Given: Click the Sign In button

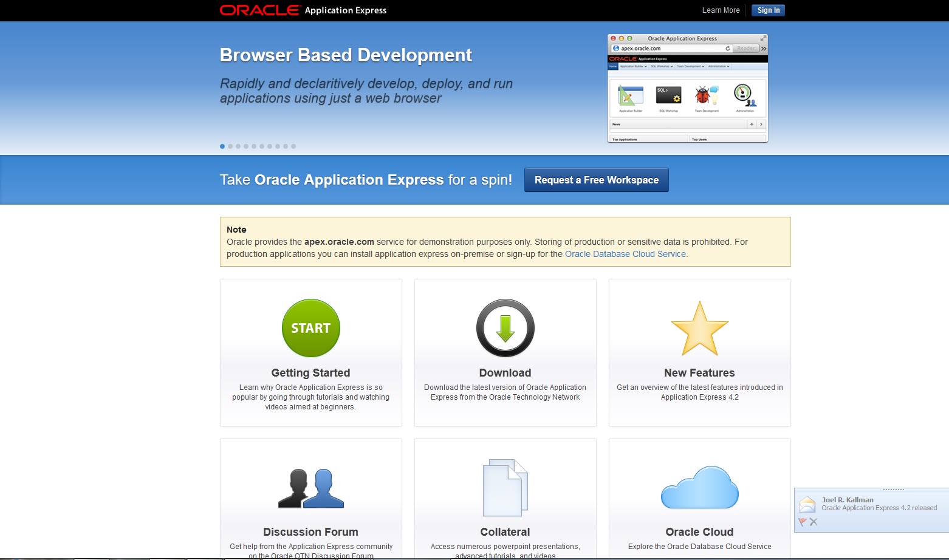Looking at the screenshot, I should point(769,10).
